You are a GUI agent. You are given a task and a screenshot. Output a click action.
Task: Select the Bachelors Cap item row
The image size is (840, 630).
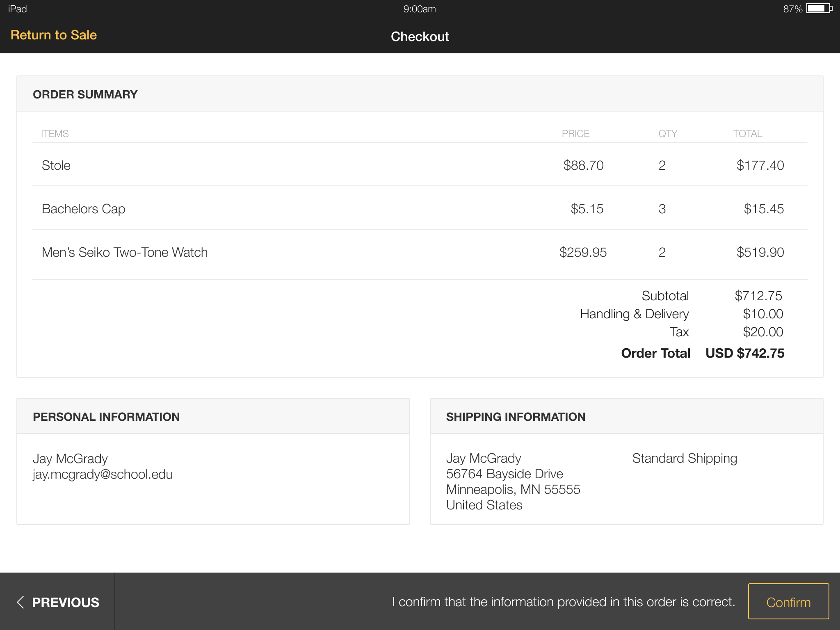pos(83,209)
